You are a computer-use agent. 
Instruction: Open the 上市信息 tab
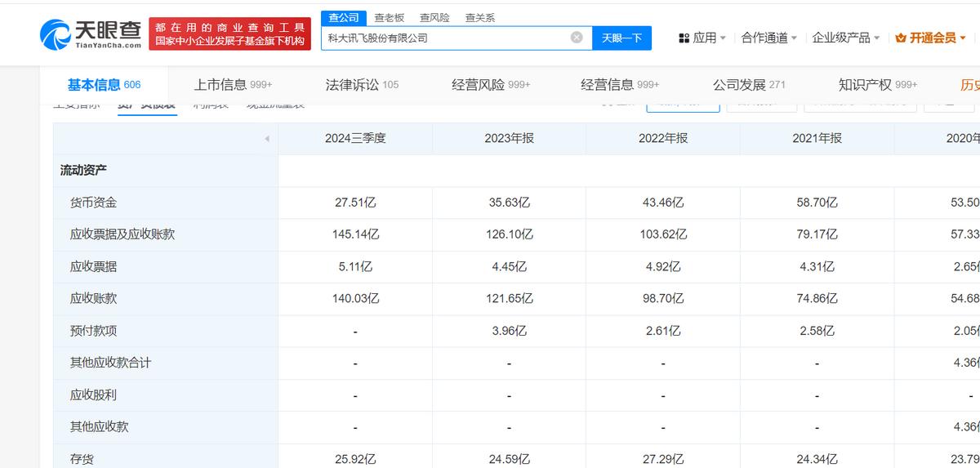pos(233,85)
